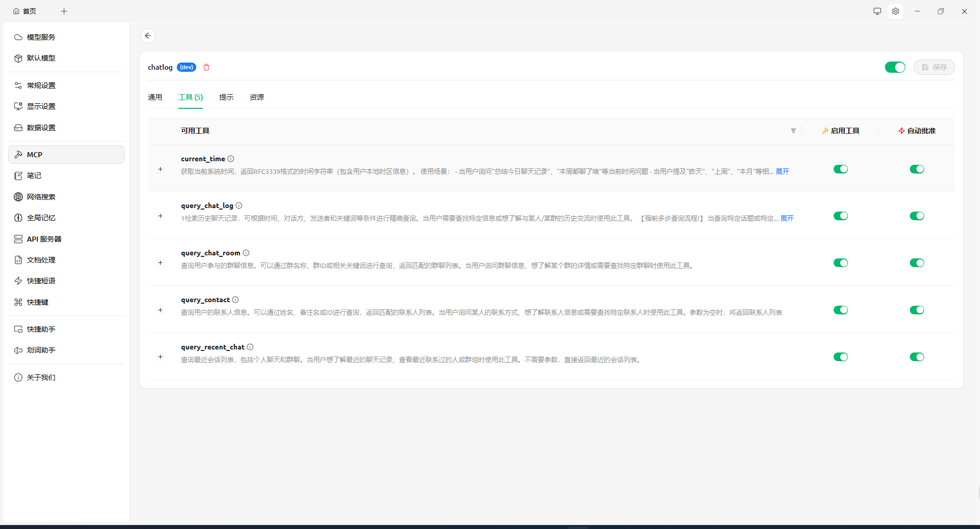Click the filter icon in tools header
Image resolution: width=980 pixels, height=529 pixels.
tap(793, 131)
